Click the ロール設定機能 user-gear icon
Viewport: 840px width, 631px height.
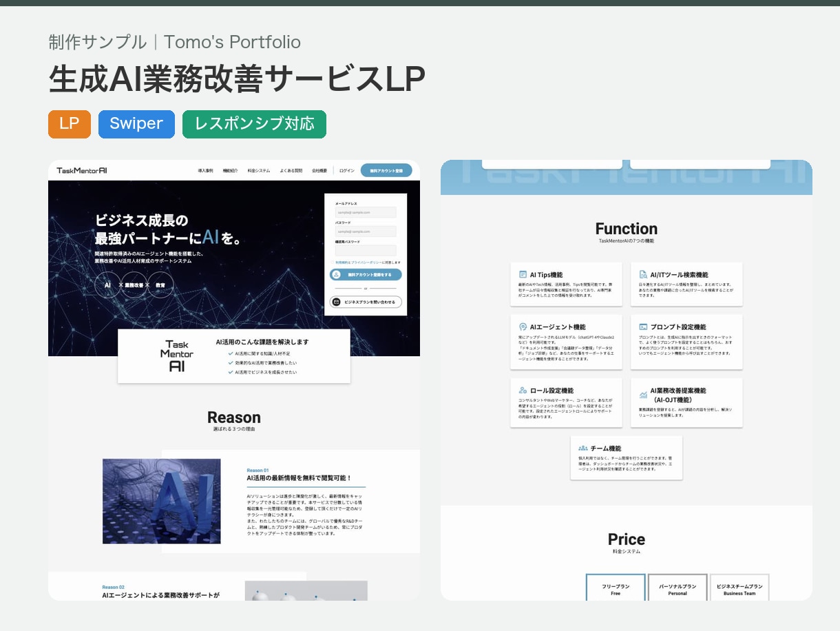pyautogui.click(x=523, y=390)
